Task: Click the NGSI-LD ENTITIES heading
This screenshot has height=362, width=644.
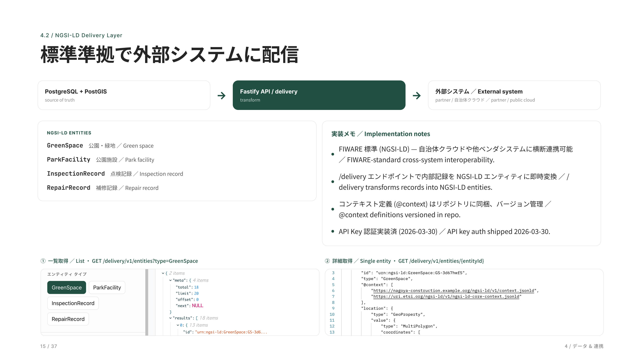Action: pos(69,133)
